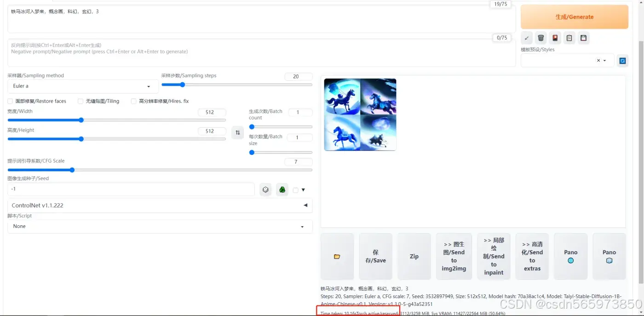
Task: Click the 'Sampling method' label
Action: pos(36,76)
